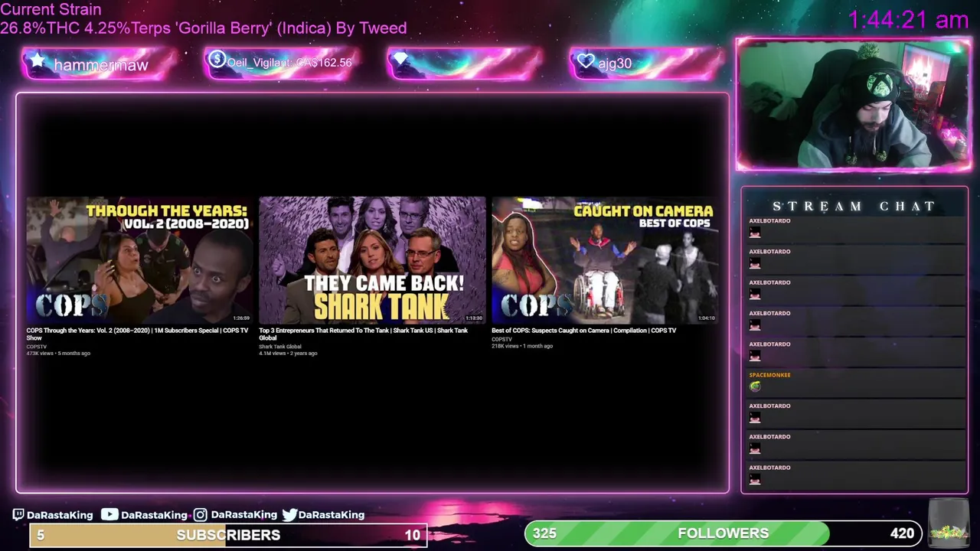This screenshot has height=551, width=980.
Task: Click title 'COPS Through the Years: Vol. 2'
Action: pos(137,334)
